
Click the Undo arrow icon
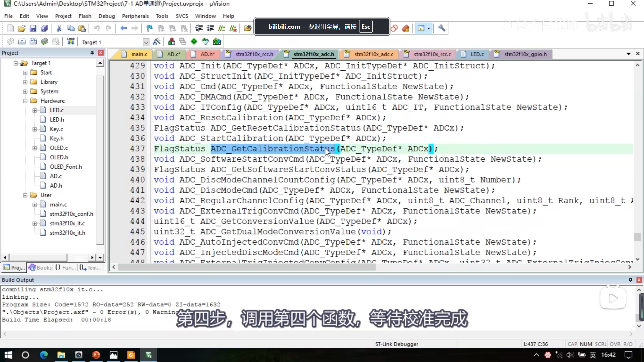point(97,28)
